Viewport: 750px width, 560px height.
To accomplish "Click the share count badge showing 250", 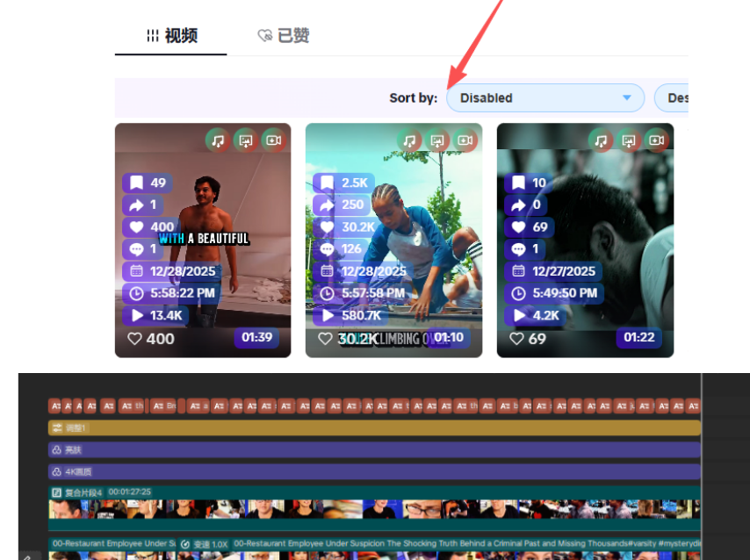I will (x=343, y=205).
